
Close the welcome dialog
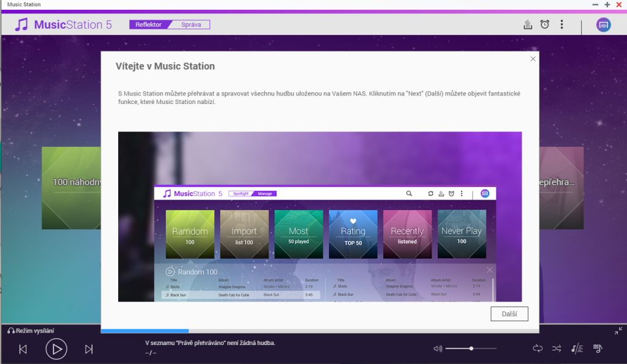point(533,59)
